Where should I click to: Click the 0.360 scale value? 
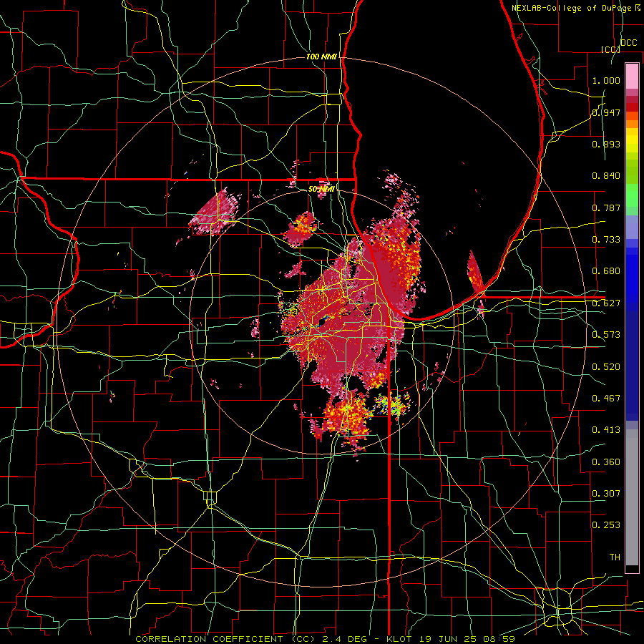[x=606, y=462]
